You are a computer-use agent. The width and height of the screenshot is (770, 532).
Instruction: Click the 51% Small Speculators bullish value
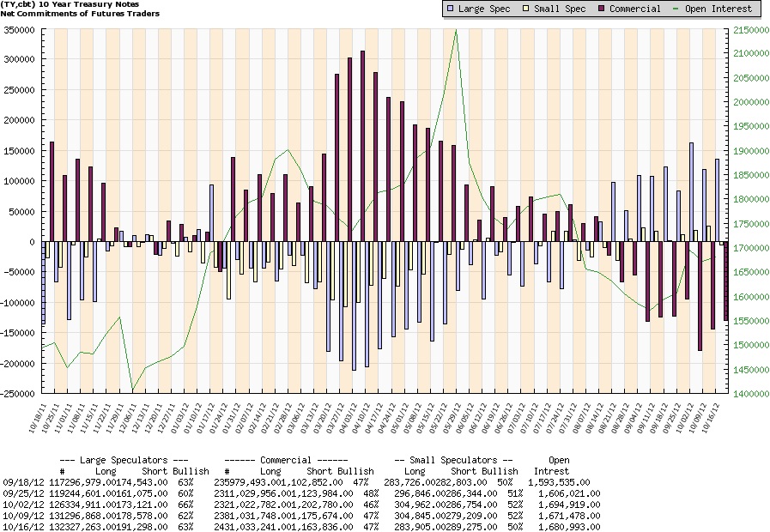click(x=515, y=493)
